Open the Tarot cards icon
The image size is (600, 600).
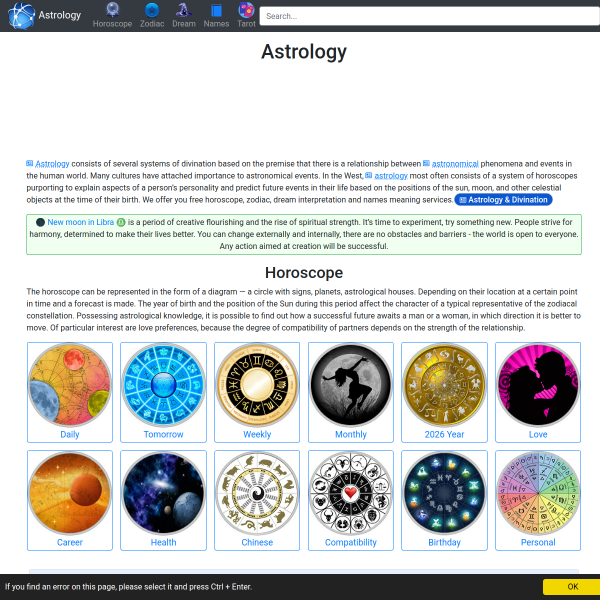point(246,10)
